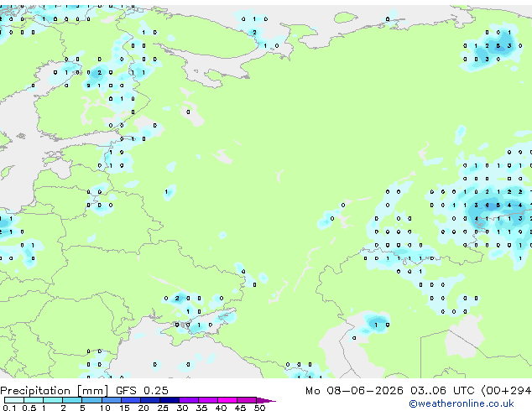Choose the 10–15 mm legend color box
The width and height of the screenshot is (532, 411).
[x=111, y=400]
